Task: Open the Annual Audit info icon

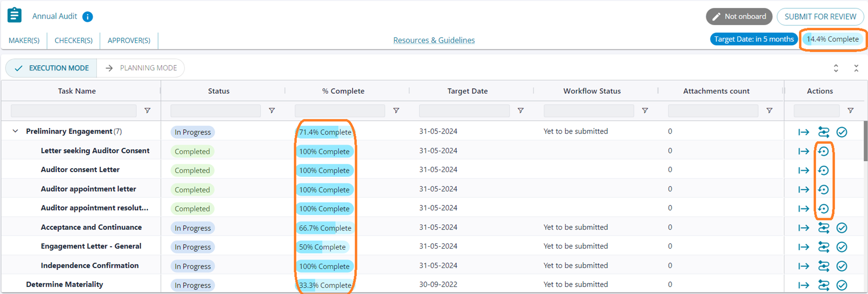Action: click(87, 17)
